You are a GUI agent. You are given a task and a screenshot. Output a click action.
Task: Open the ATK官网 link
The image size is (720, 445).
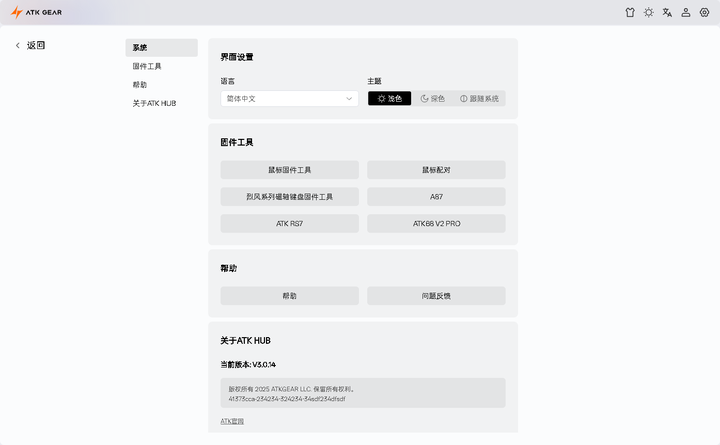click(232, 421)
